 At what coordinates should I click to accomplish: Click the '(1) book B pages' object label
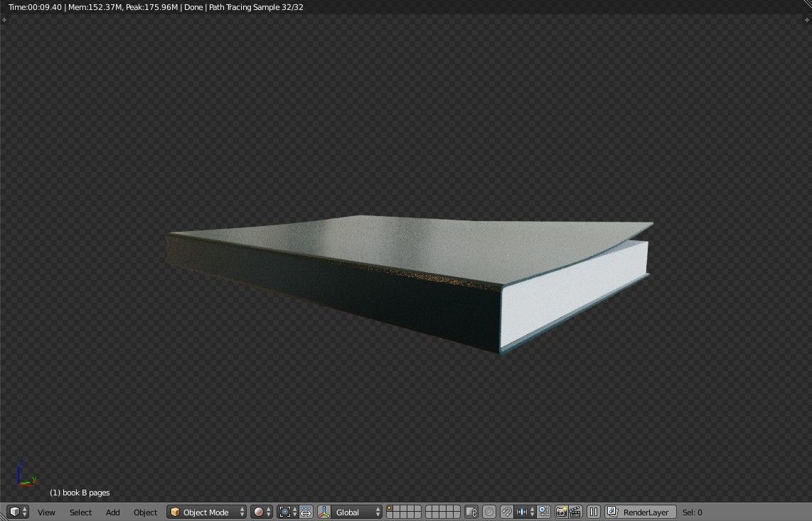tap(80, 493)
